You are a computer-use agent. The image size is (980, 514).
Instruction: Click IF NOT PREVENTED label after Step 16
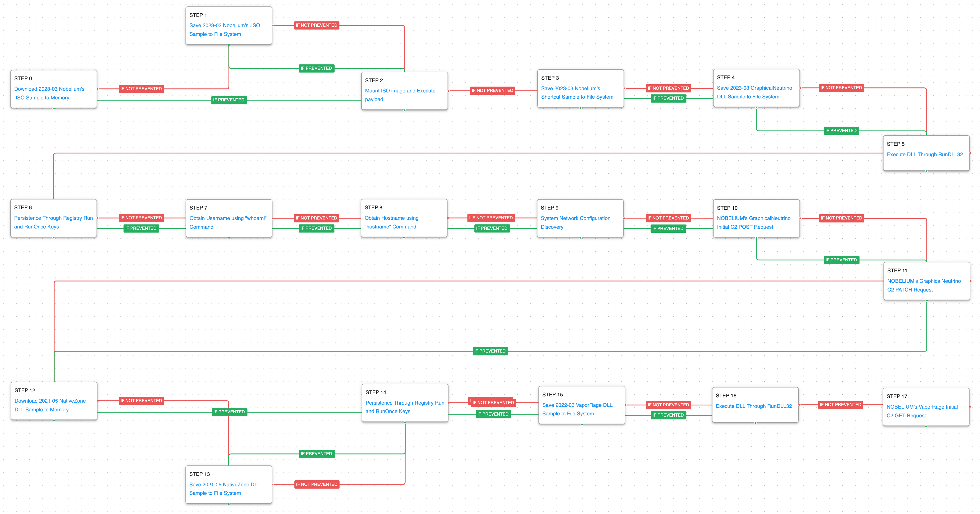[x=840, y=405]
